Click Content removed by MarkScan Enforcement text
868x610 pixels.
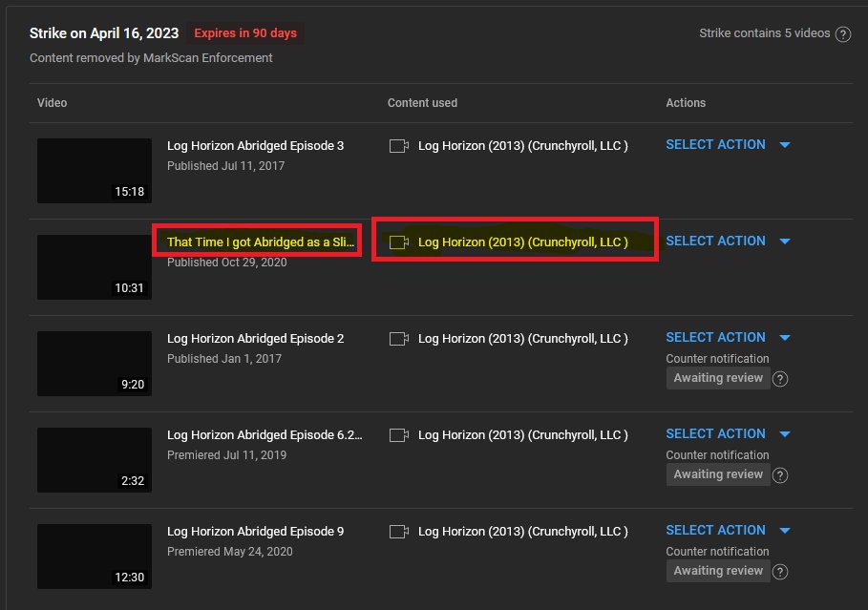coord(151,58)
